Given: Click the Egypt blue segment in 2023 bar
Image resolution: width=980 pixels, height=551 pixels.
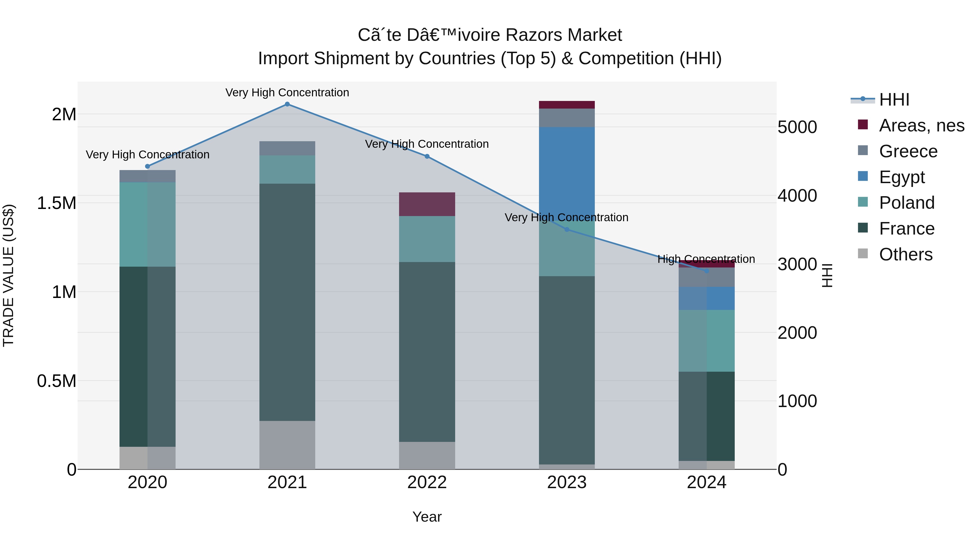Looking at the screenshot, I should pos(567,173).
